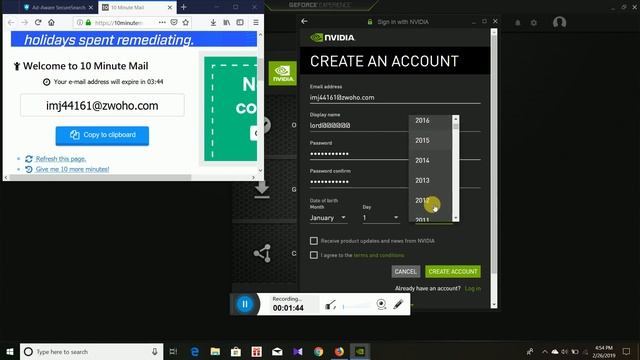Go back in Firefox
This screenshot has width=640, height=360.
[11, 22]
